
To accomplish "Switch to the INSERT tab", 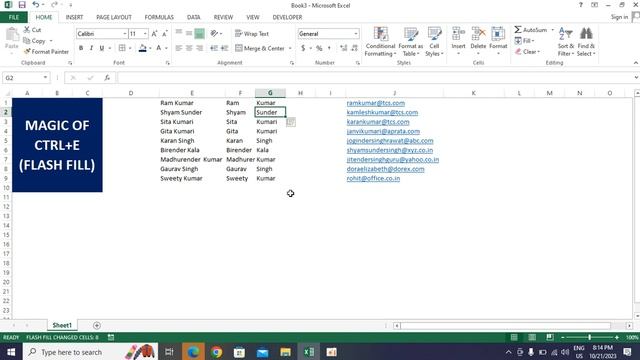I will click(74, 17).
